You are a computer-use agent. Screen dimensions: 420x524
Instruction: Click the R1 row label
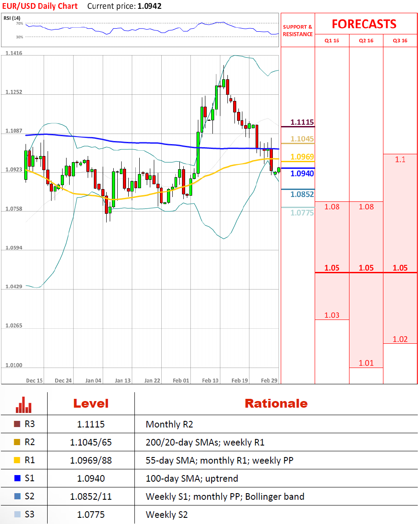[x=30, y=460]
